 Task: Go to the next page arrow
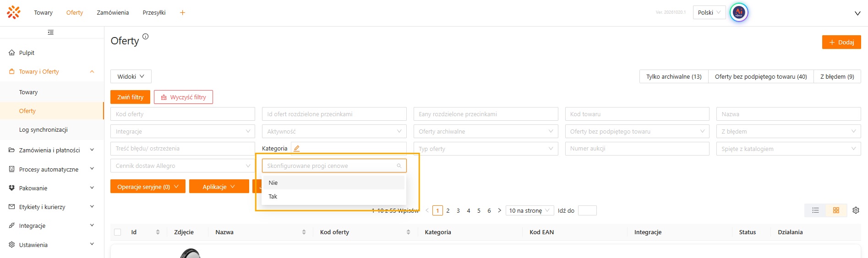pyautogui.click(x=499, y=210)
